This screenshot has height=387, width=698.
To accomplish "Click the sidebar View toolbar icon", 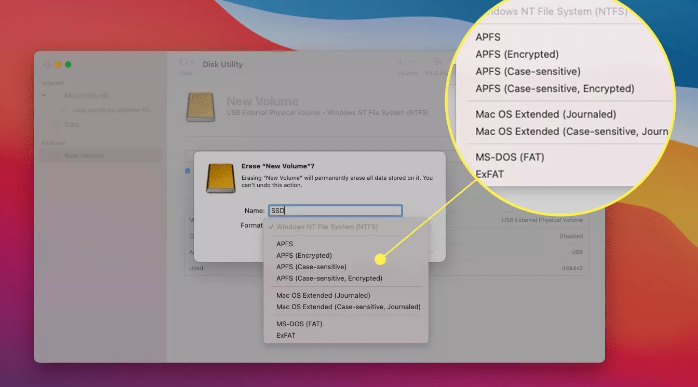I will point(183,62).
